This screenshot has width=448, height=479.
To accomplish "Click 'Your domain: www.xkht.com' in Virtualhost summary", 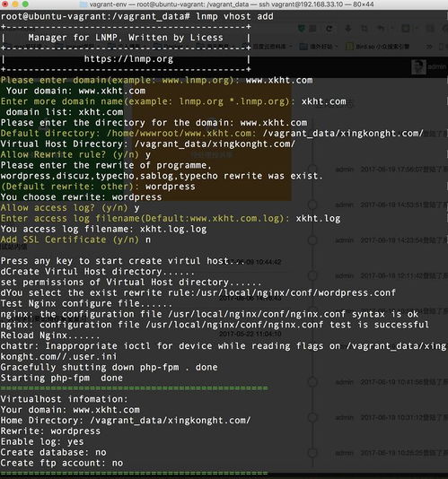I will [70, 410].
